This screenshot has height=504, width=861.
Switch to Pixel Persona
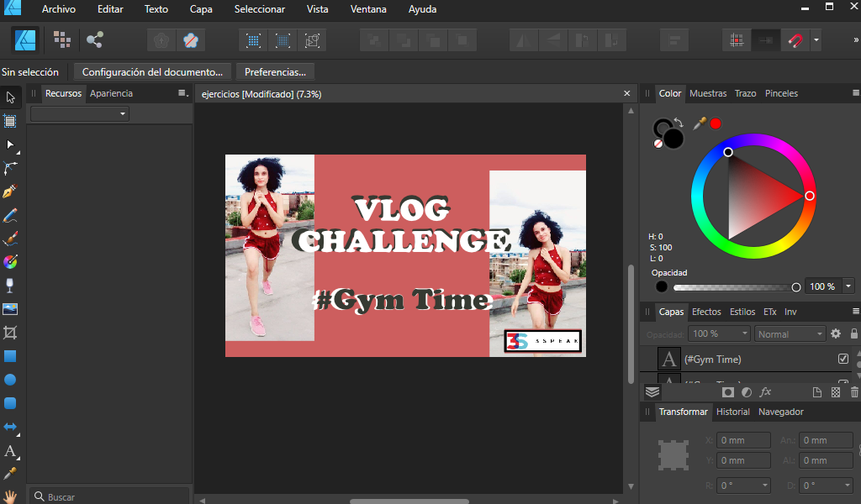pos(61,39)
